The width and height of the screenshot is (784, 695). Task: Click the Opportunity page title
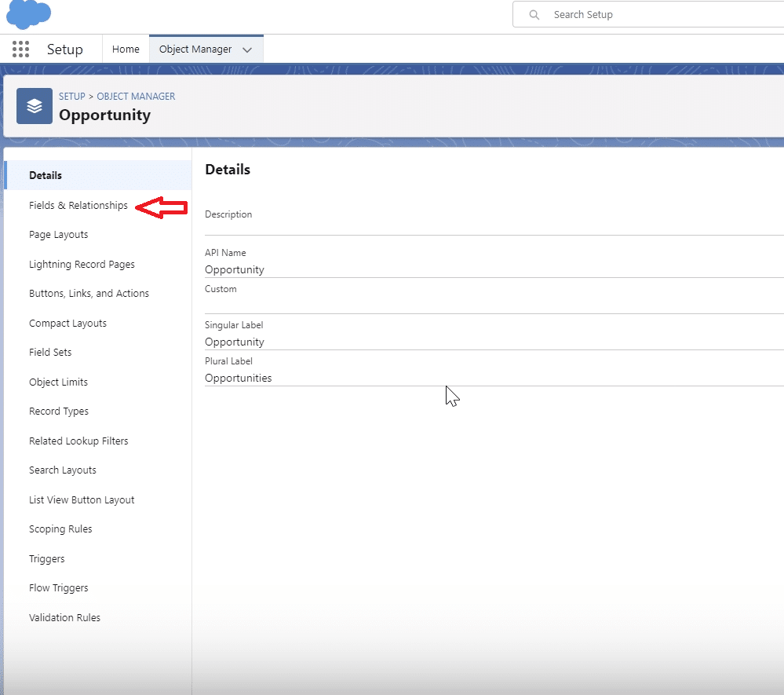coord(105,115)
